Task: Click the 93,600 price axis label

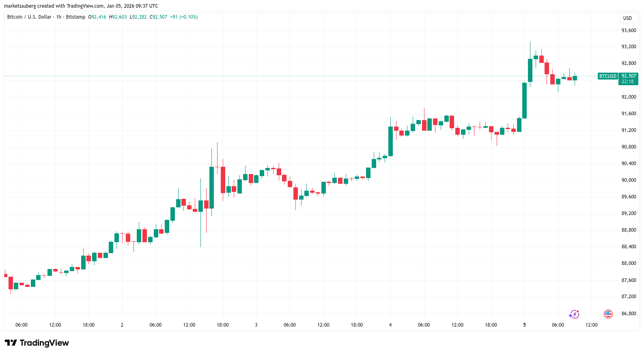Action: tap(629, 30)
